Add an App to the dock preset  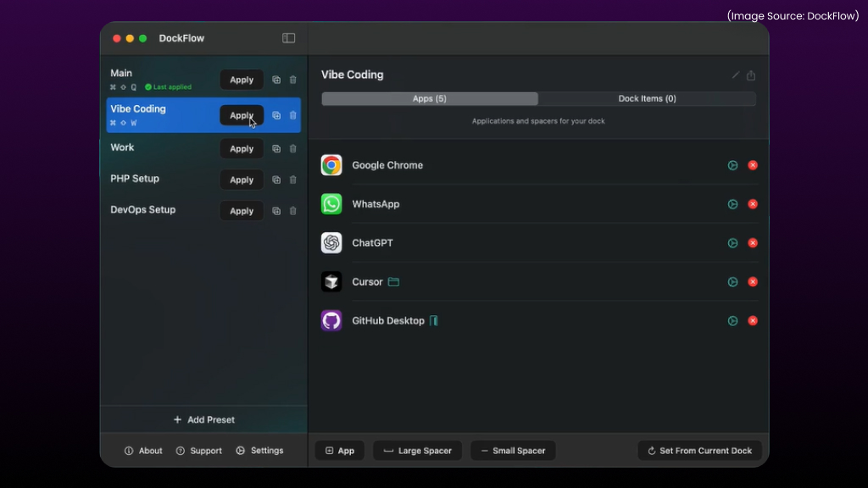pos(340,451)
